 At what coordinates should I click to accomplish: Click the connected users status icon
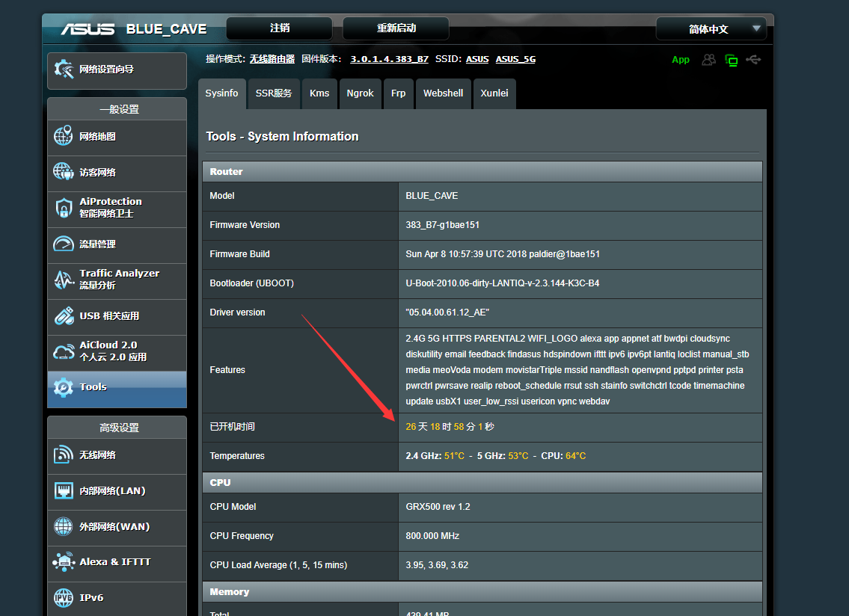pos(708,60)
